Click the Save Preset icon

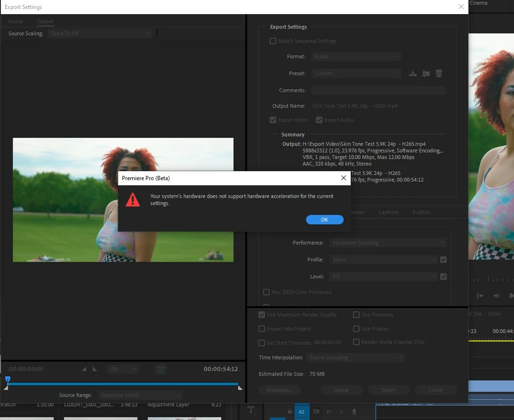pos(413,73)
